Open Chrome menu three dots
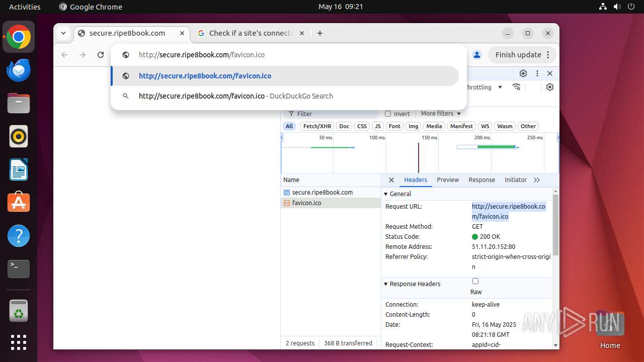Viewport: 644px width, 362px height. pos(548,55)
